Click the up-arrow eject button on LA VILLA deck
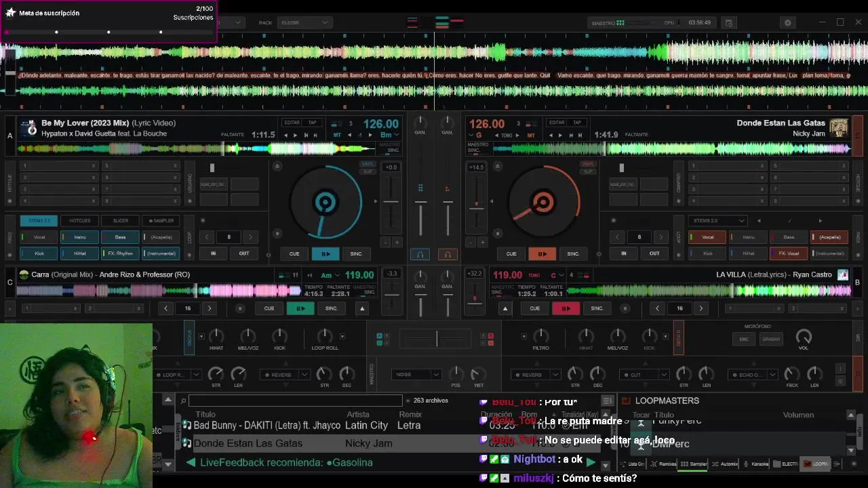 coord(505,308)
